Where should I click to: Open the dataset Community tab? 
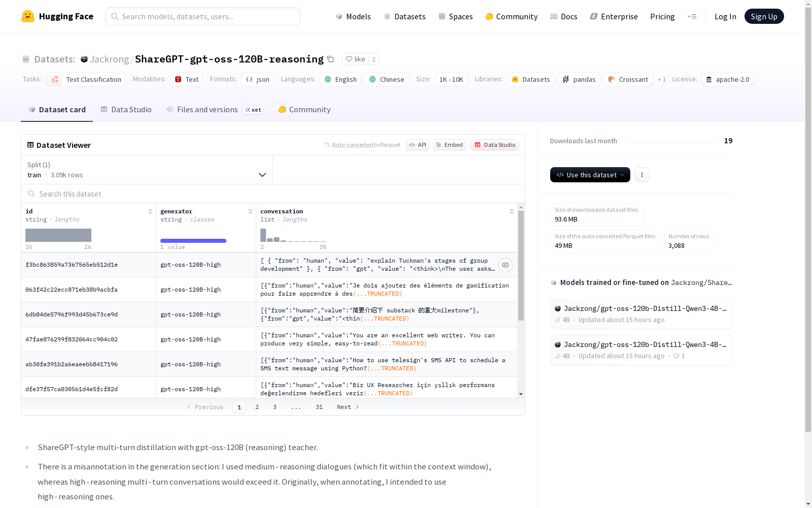tap(304, 110)
